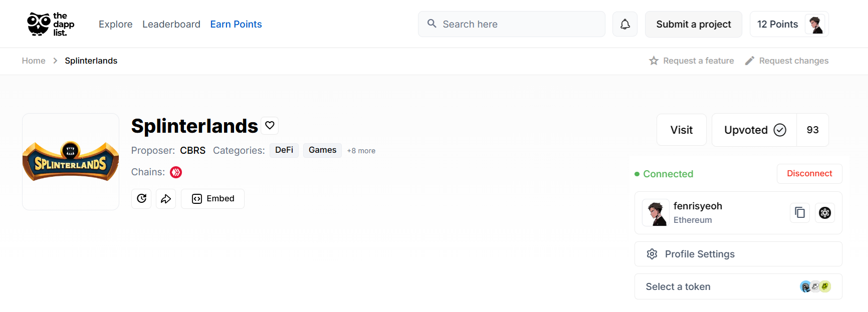Click the gear icon in Profile Settings

tap(652, 254)
